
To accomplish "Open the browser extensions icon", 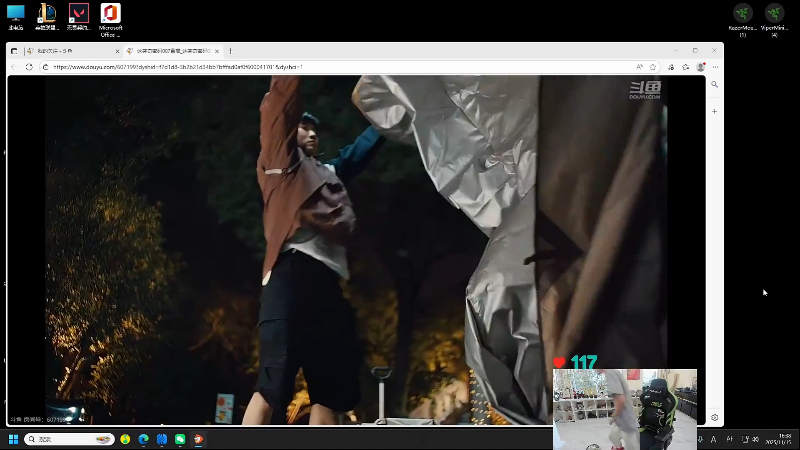I will pos(671,67).
